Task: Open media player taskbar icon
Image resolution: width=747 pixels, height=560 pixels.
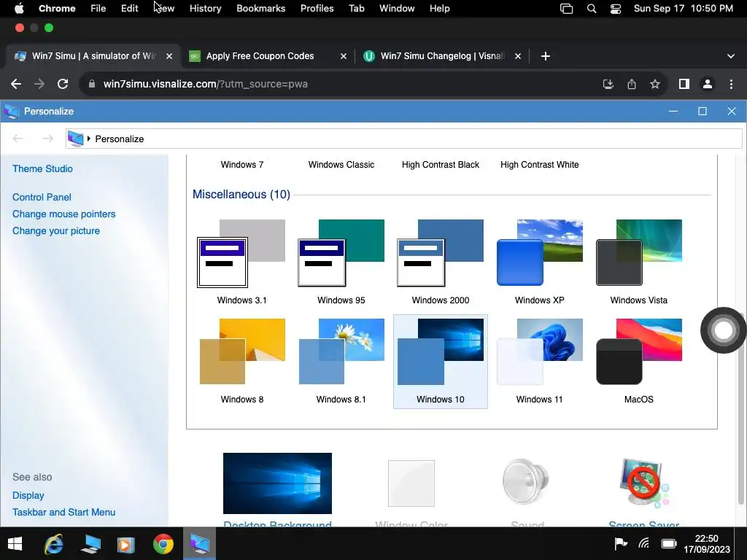Action: (x=126, y=544)
